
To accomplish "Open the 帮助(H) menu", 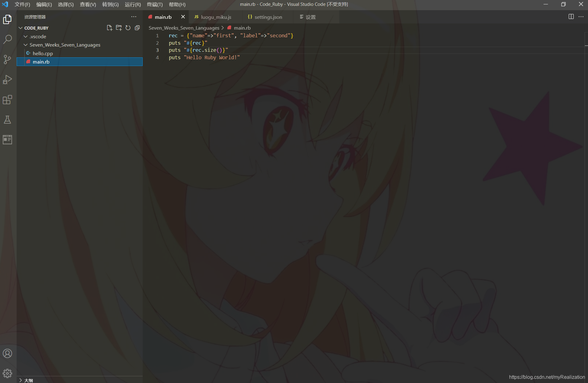I will pos(177,4).
